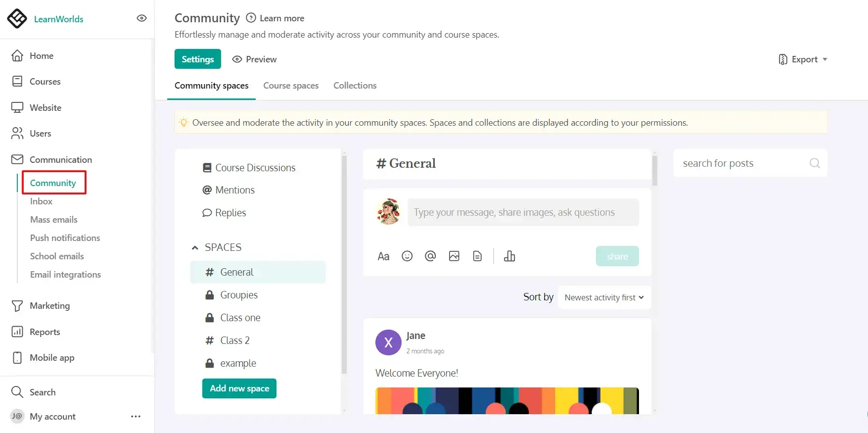This screenshot has height=433, width=868.
Task: Open Course Discussions
Action: tap(249, 168)
